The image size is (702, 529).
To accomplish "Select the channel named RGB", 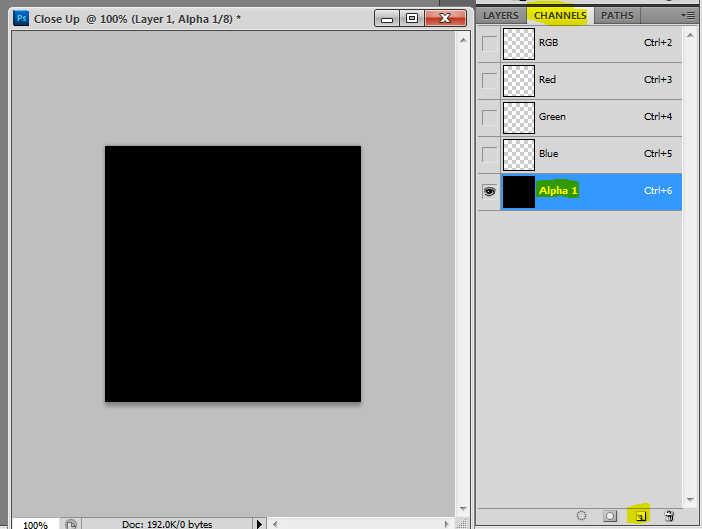I will pos(548,43).
